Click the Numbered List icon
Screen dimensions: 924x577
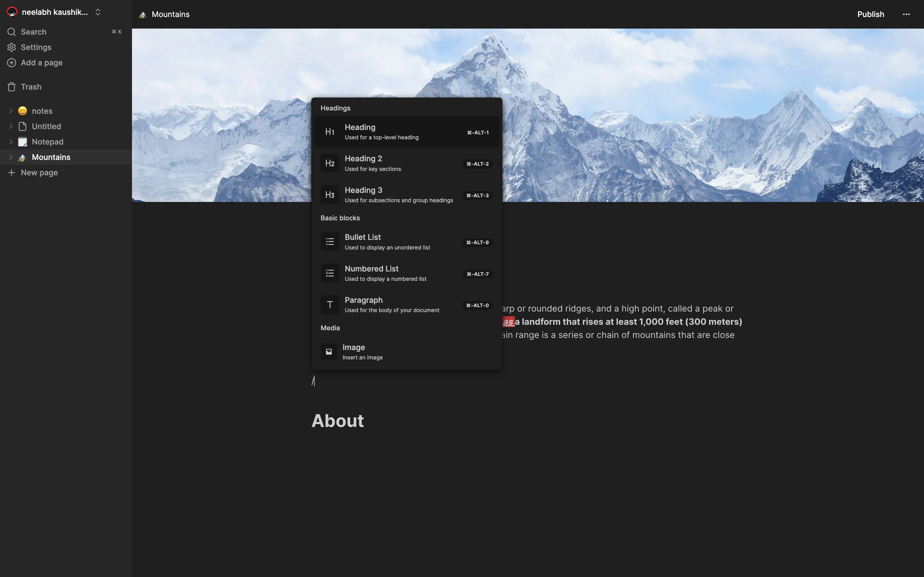tap(329, 273)
